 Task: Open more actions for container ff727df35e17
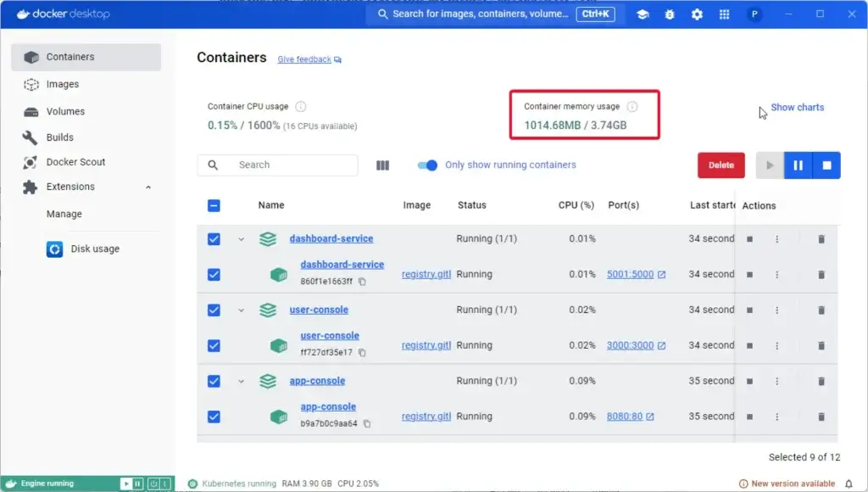[x=776, y=345]
